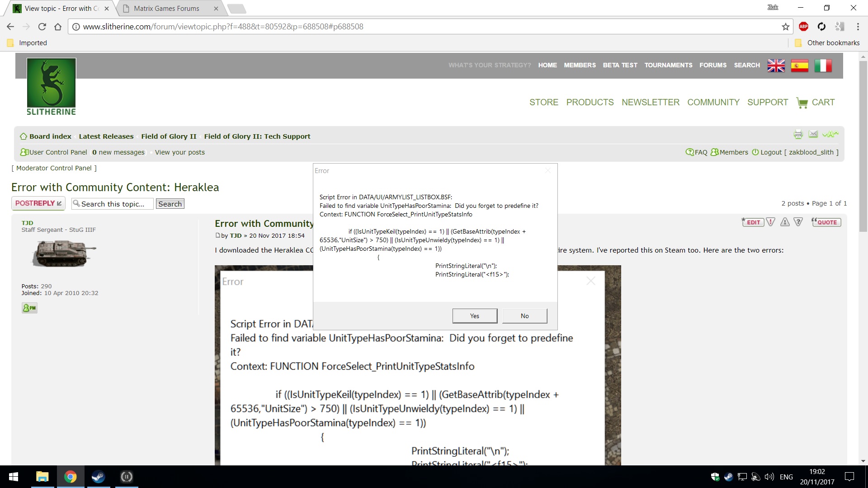Viewport: 868px width, 488px height.
Task: Open the Latest Releases breadcrumb link
Action: pos(106,136)
